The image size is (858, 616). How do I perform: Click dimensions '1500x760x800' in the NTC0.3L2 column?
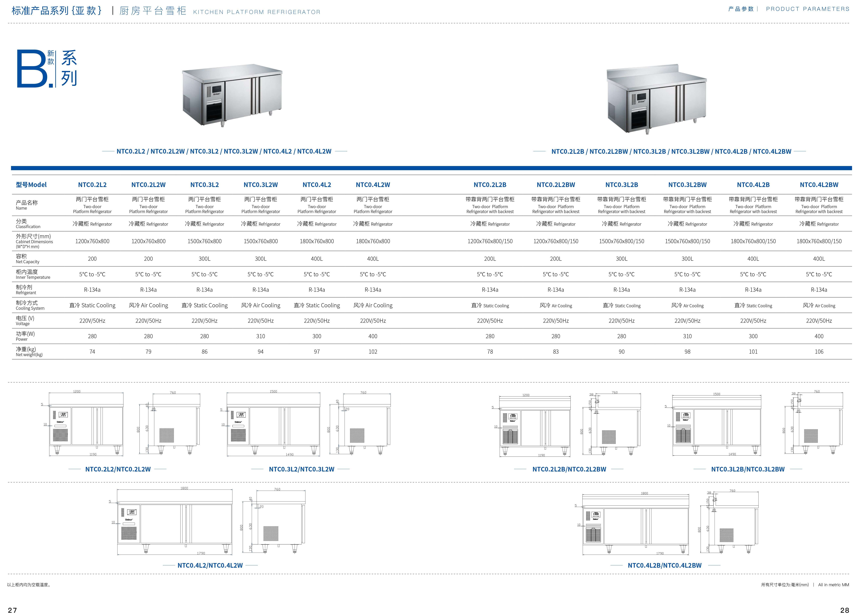pyautogui.click(x=205, y=241)
